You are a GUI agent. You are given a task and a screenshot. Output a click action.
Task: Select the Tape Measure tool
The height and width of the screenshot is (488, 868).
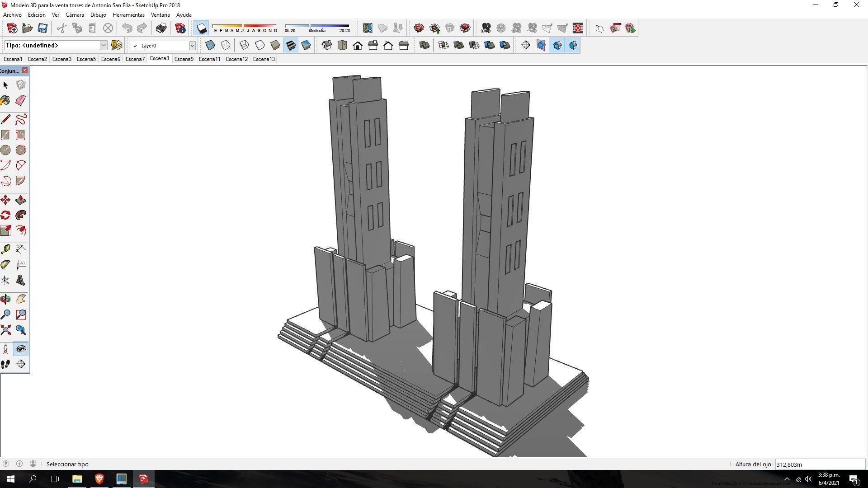(x=5, y=249)
